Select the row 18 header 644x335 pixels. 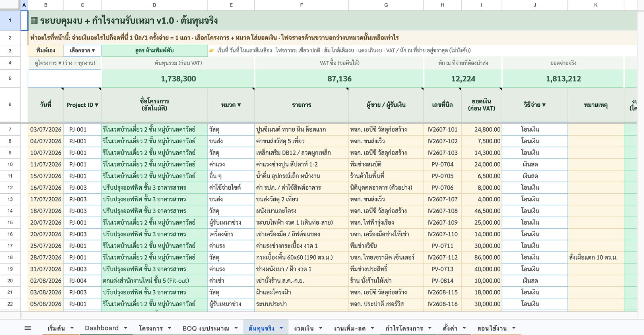(x=10, y=257)
